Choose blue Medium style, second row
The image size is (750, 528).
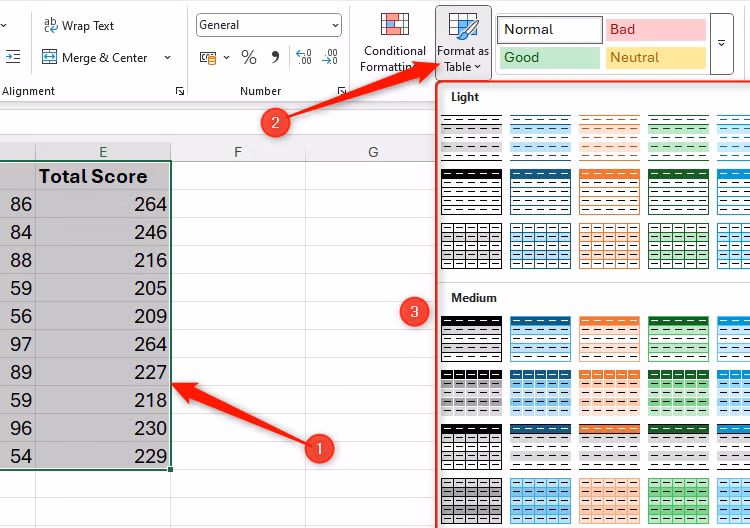tap(540, 393)
